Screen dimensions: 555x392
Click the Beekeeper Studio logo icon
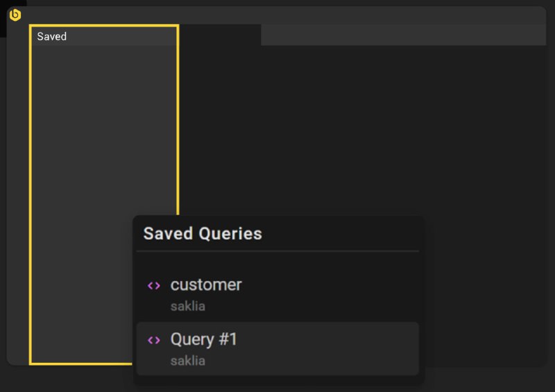(15, 15)
